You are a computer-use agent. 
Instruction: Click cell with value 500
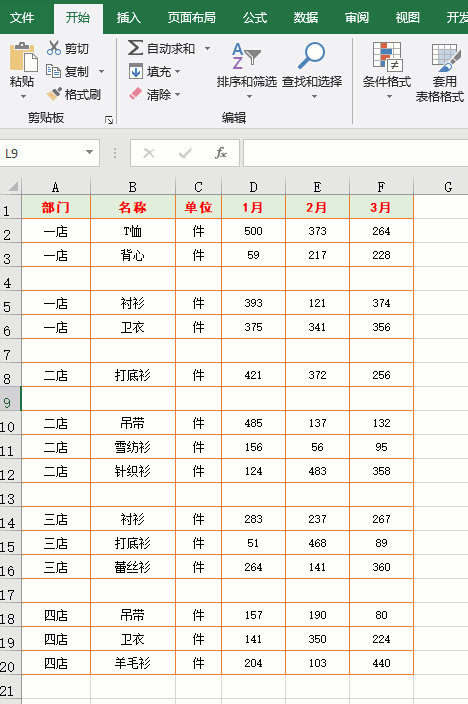253,231
